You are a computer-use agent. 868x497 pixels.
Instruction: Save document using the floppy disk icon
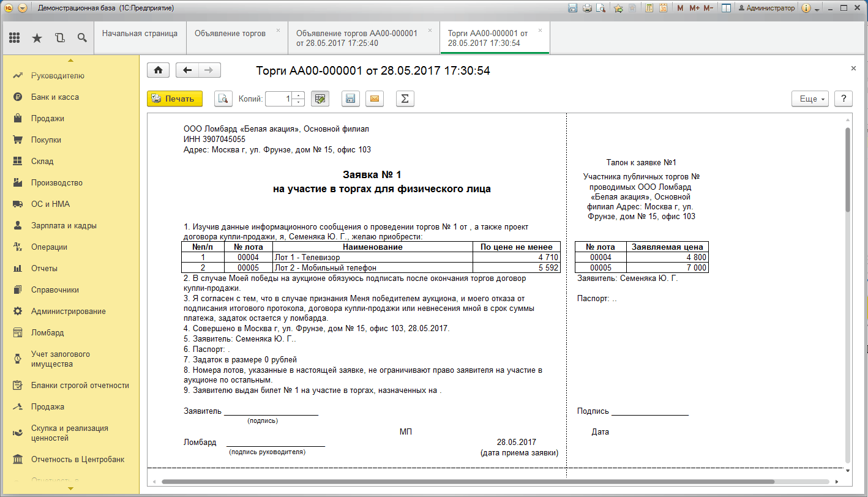click(350, 99)
